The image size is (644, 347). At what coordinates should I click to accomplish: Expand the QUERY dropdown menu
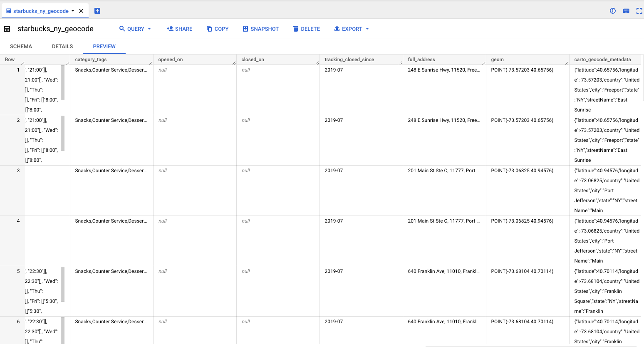click(149, 29)
